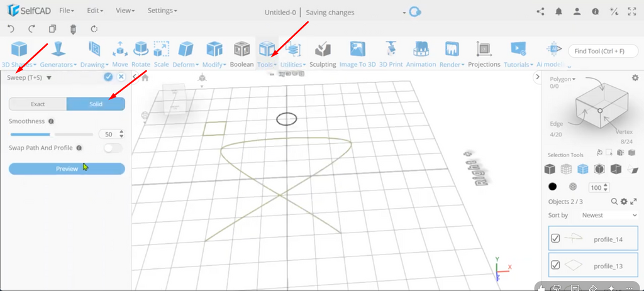Click the Delete trash can icon
644x291 pixels.
click(x=73, y=29)
